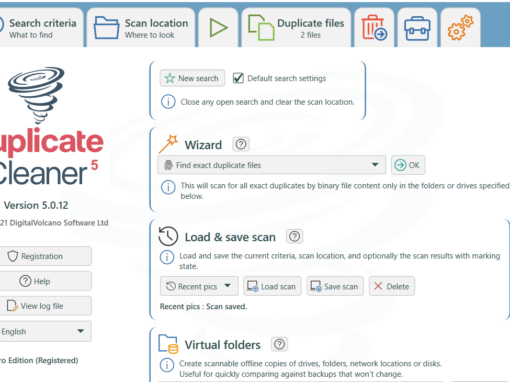Click info icon beside Close any open search
Image resolution: width=510 pixels, height=382 pixels.
click(168, 102)
